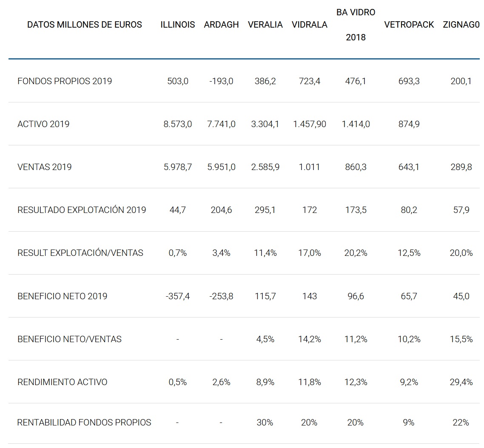Click Vidrala's asset value 1.457,90
The image size is (484, 448).
(x=310, y=124)
